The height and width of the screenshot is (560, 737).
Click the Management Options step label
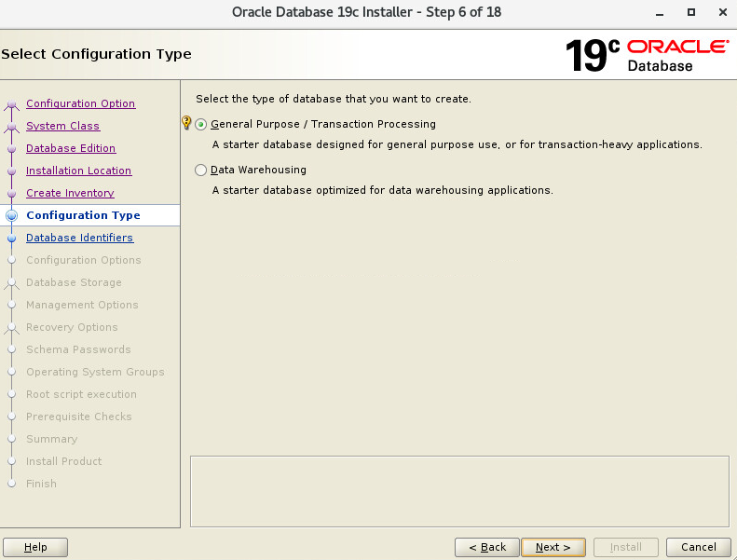pyautogui.click(x=82, y=305)
